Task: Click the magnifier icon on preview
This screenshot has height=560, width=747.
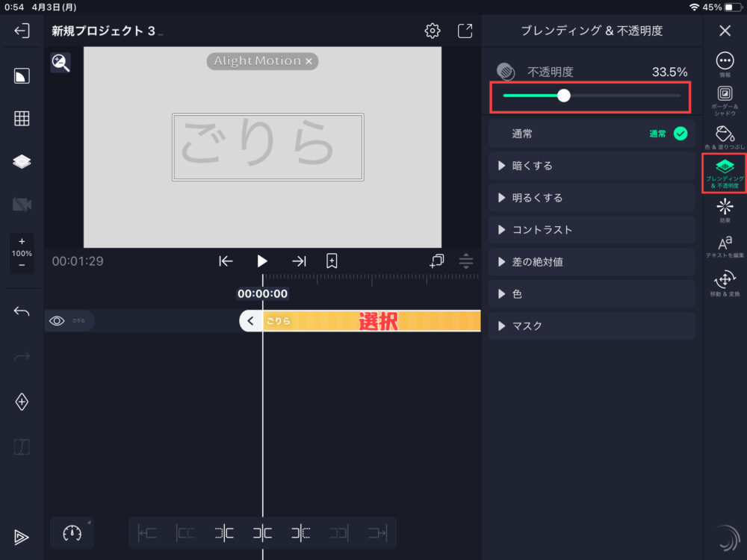Action: [x=61, y=63]
